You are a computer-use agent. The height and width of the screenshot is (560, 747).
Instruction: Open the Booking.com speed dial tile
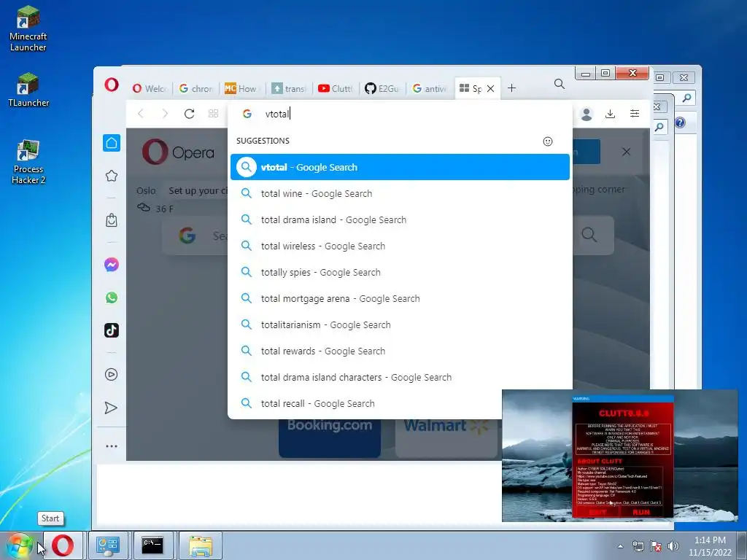330,438
